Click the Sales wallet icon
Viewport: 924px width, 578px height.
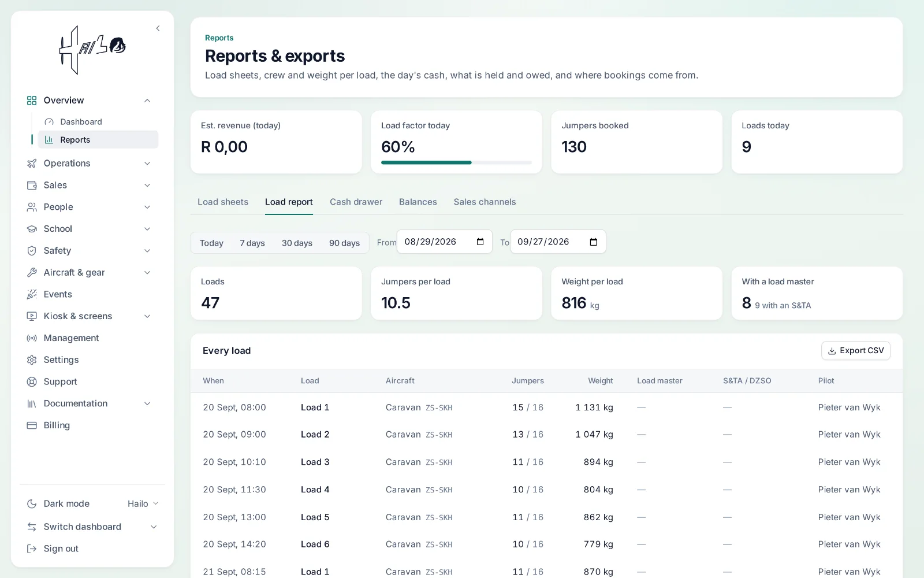32,186
